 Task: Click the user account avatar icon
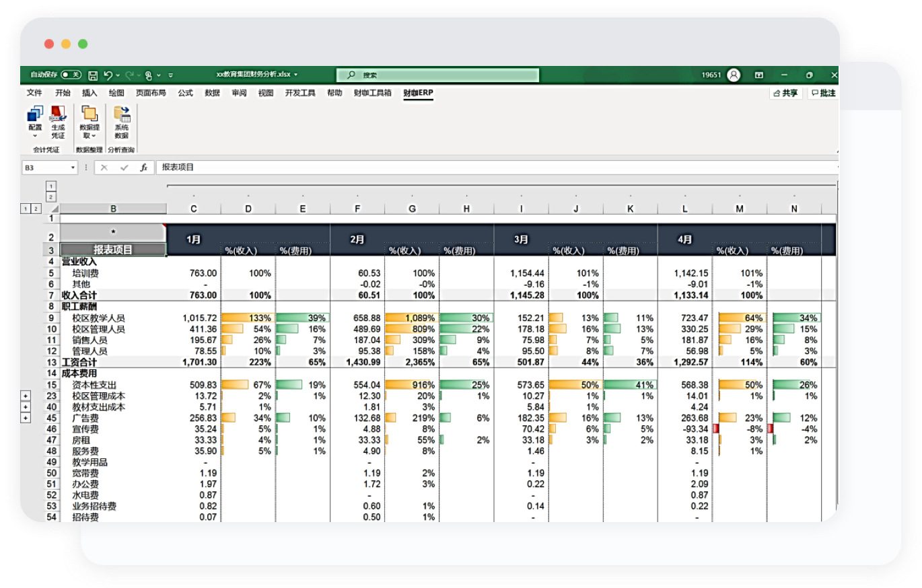(734, 75)
